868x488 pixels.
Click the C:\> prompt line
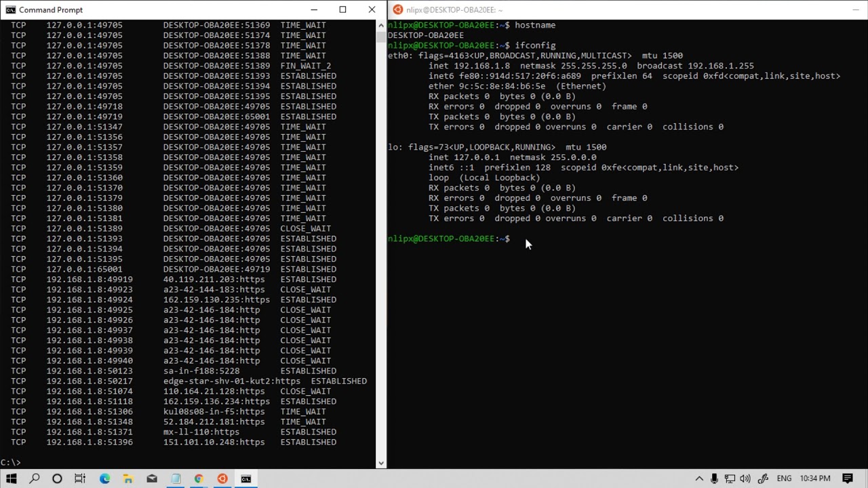pyautogui.click(x=11, y=462)
